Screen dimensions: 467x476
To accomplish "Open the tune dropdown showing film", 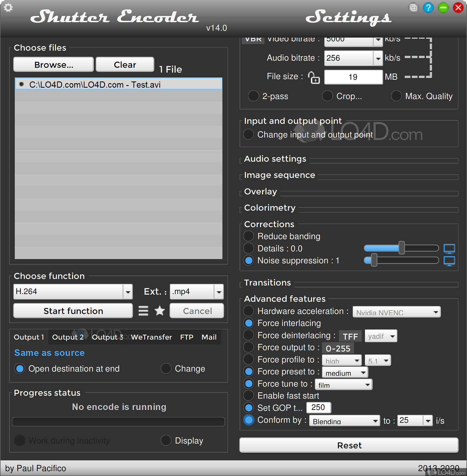I will click(344, 384).
